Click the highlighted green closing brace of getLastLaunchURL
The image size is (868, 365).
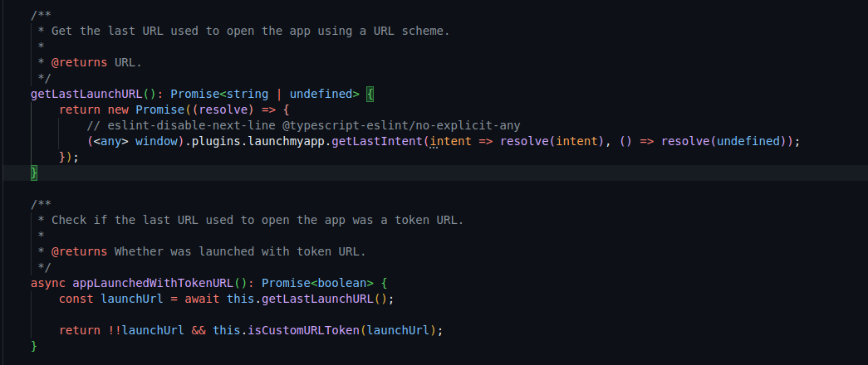coord(34,173)
